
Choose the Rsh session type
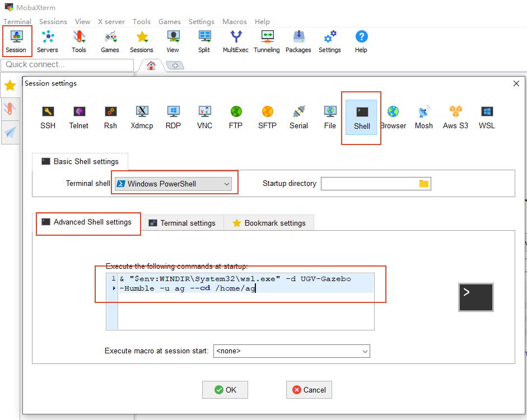coord(110,117)
